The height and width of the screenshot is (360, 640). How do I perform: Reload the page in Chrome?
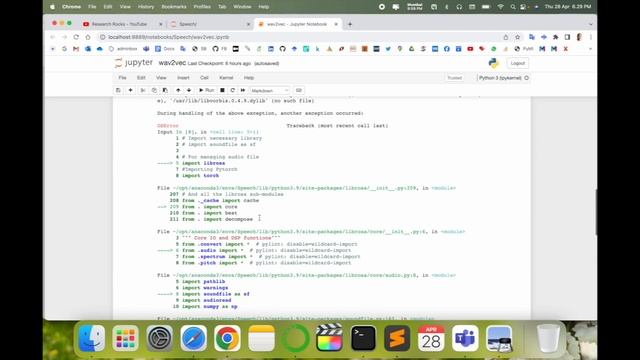pyautogui.click(x=76, y=37)
